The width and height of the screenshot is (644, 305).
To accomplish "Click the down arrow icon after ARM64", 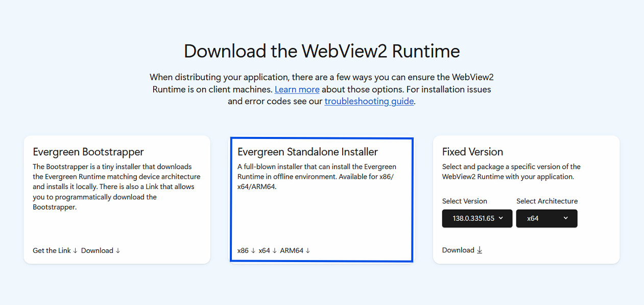I will [308, 251].
